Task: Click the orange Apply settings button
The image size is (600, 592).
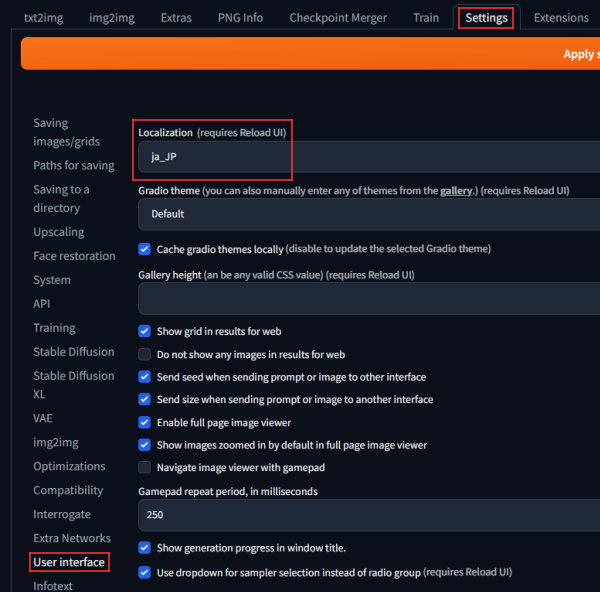Action: tap(310, 54)
